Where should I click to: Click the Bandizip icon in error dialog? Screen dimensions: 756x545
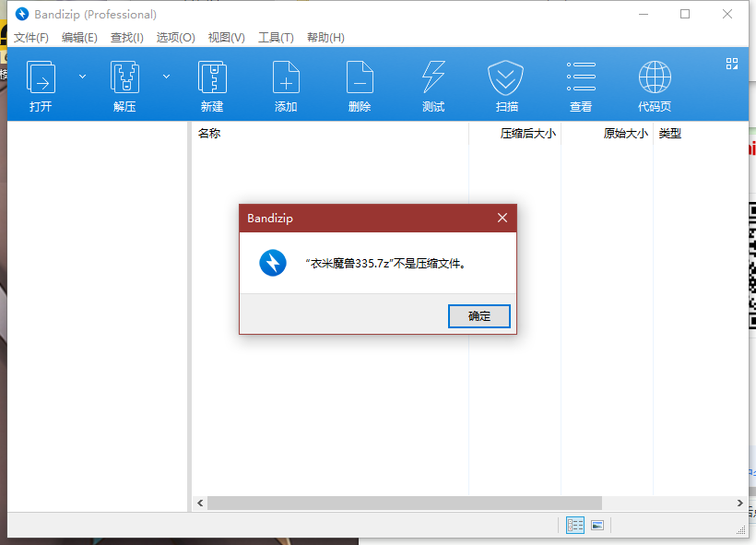tap(273, 263)
